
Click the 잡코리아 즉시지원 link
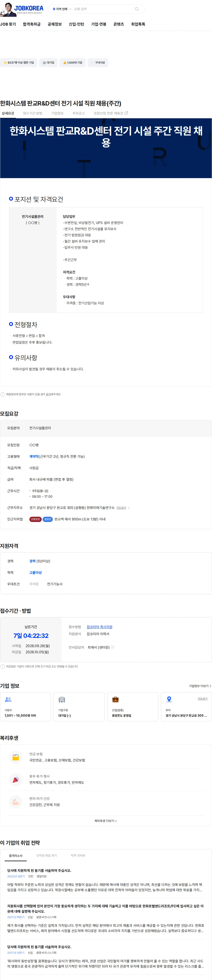point(99,627)
